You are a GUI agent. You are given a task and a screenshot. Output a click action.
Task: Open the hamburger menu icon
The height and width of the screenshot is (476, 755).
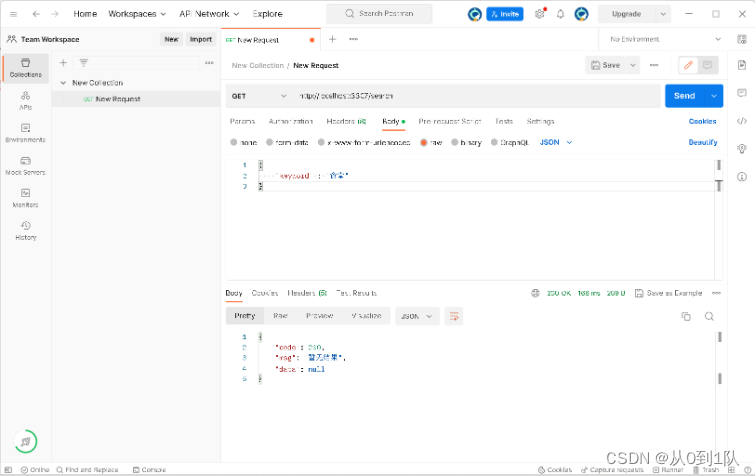click(x=13, y=14)
